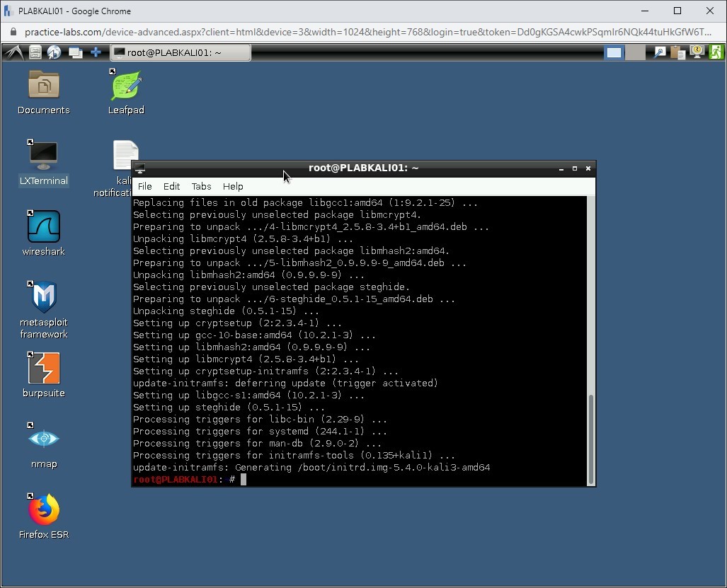This screenshot has width=727, height=588.
Task: Click the terminal vertical scrollbar
Action: point(591,437)
